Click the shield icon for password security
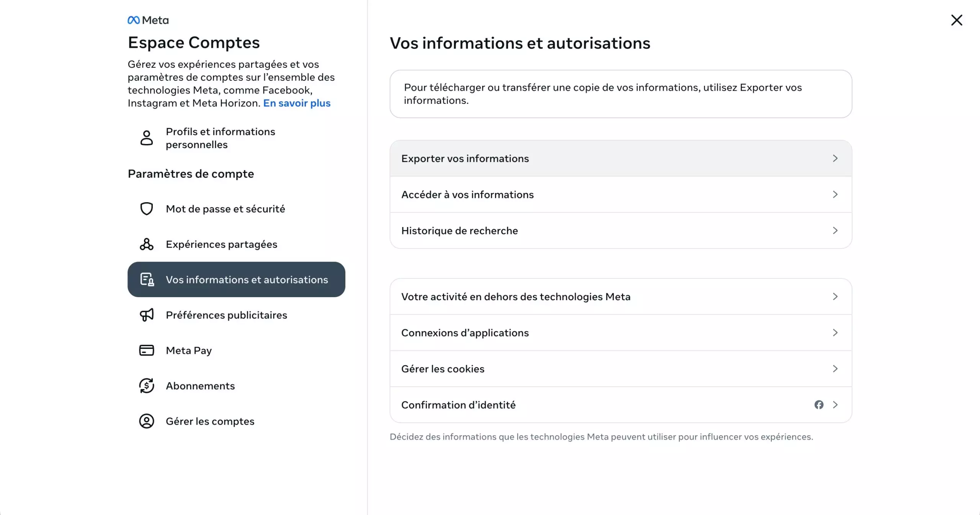This screenshot has height=515, width=980. point(146,209)
